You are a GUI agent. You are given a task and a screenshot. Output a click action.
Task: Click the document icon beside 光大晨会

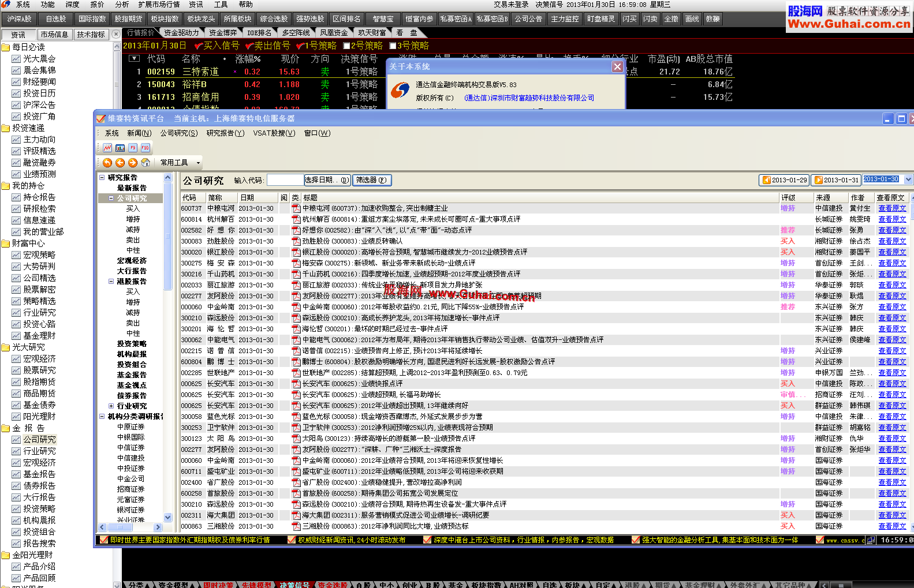tap(16, 59)
